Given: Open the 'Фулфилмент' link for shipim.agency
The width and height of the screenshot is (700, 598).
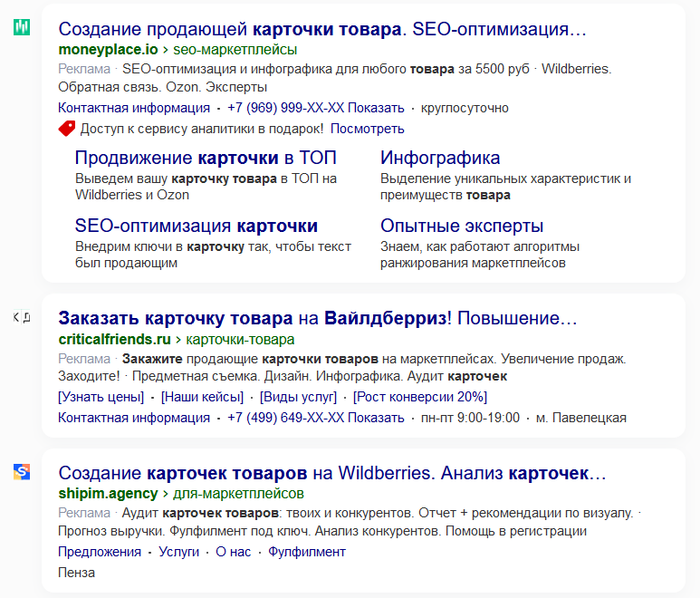Looking at the screenshot, I should tap(307, 552).
